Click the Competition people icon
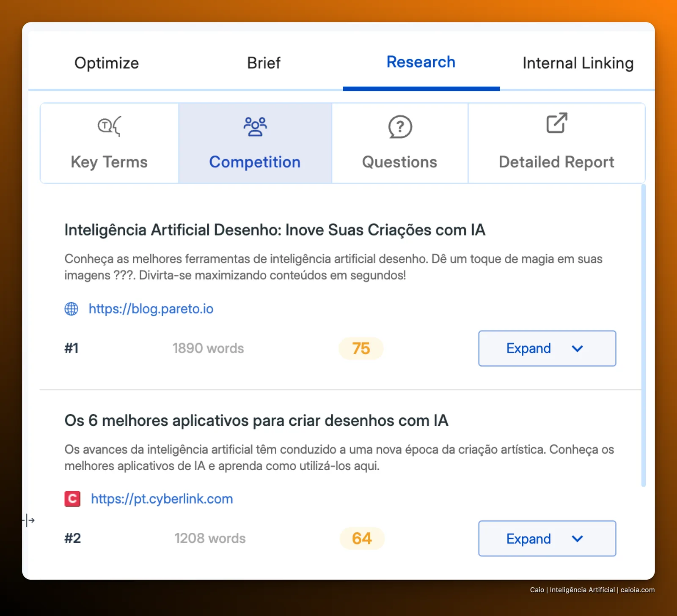This screenshot has width=677, height=616. tap(255, 126)
